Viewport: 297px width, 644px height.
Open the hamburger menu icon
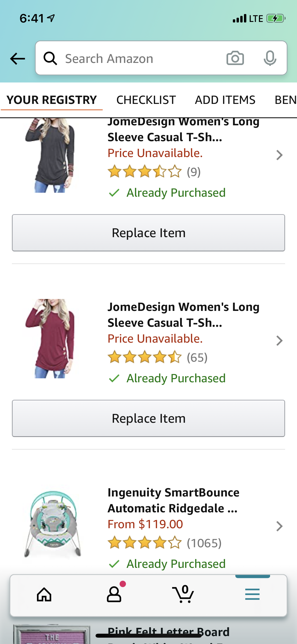tap(252, 595)
